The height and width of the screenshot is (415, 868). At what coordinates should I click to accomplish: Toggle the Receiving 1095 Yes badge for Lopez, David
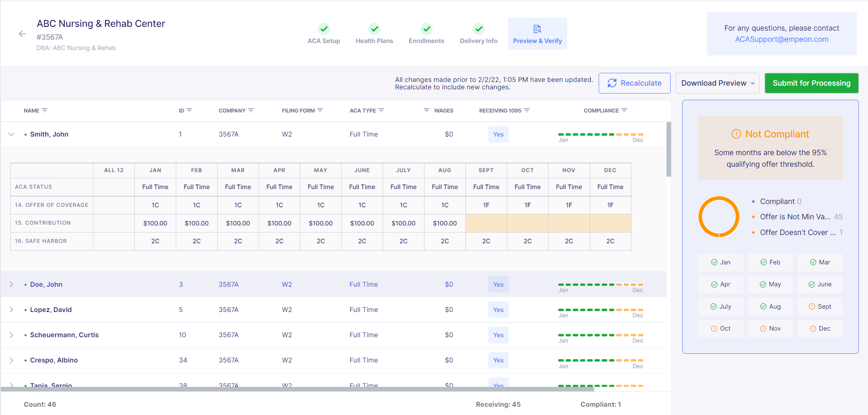[499, 309]
